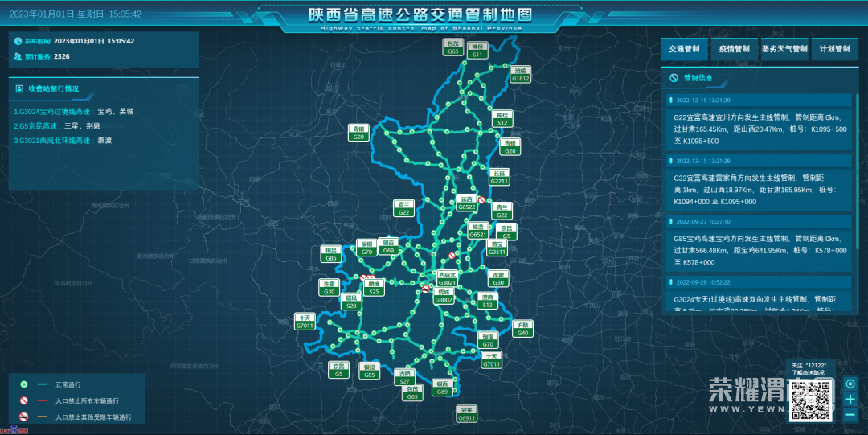Click the S28 眉凤 highway marker

coord(351,302)
